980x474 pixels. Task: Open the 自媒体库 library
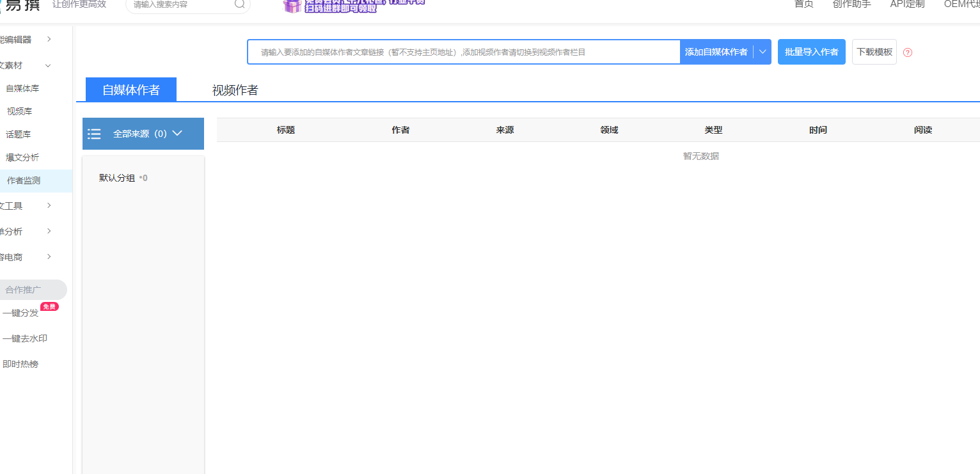click(x=22, y=88)
